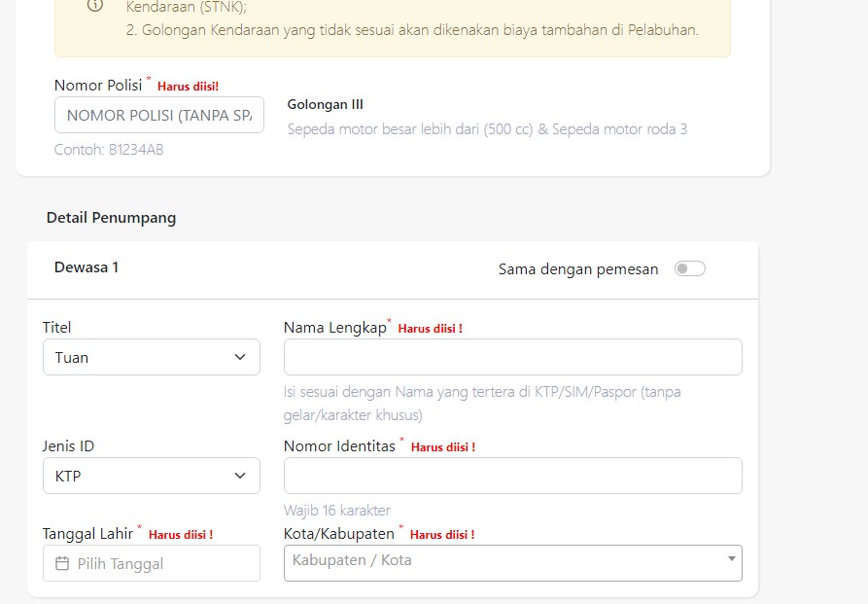Click the Nama Lengkap text field
868x604 pixels.
512,357
